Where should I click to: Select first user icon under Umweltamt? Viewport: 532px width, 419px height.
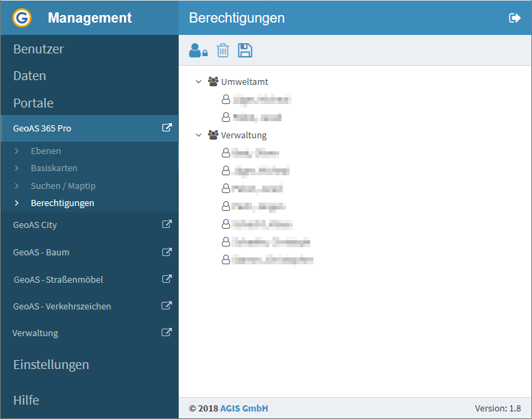coord(226,99)
